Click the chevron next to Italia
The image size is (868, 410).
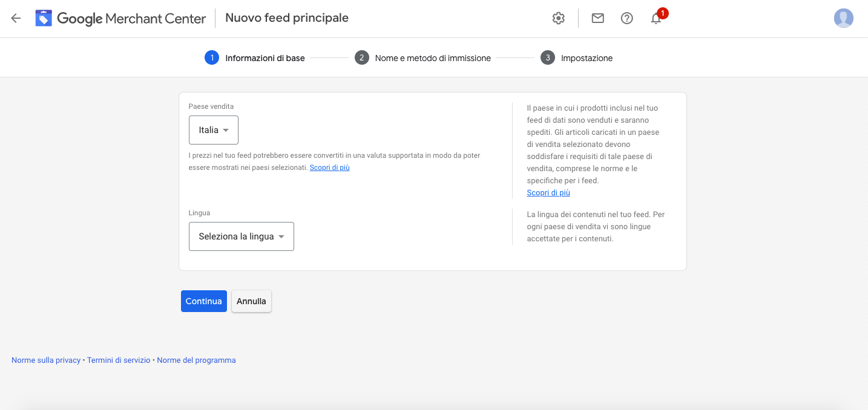pyautogui.click(x=227, y=129)
